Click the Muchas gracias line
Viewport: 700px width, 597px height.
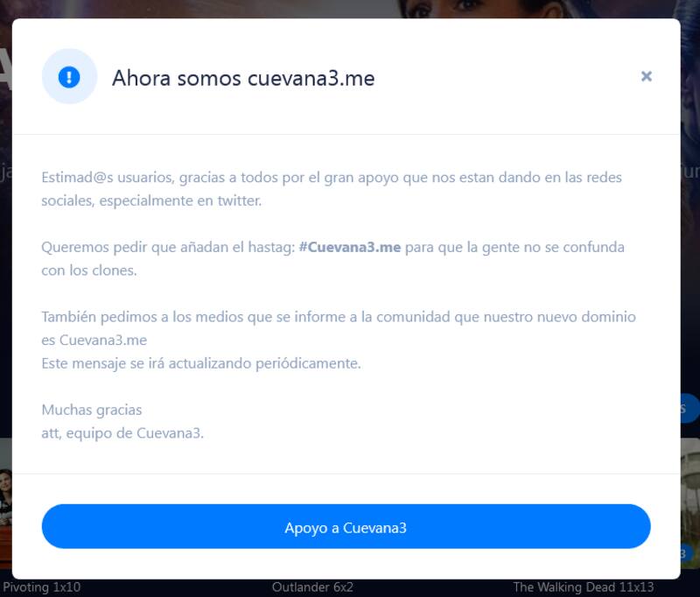(x=92, y=410)
